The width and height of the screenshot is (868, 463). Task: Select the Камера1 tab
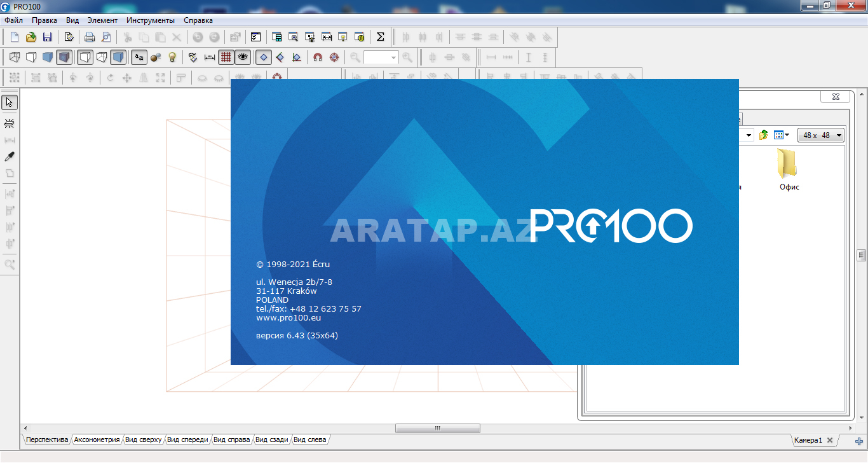808,440
